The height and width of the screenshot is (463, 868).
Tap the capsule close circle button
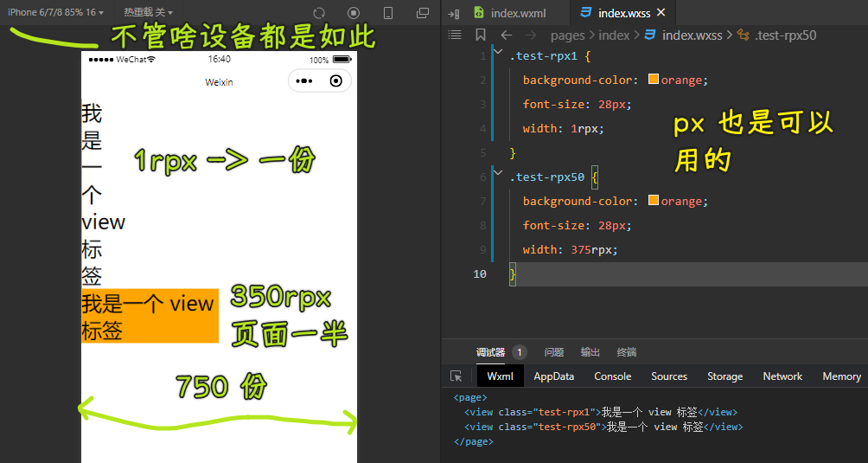pos(335,80)
